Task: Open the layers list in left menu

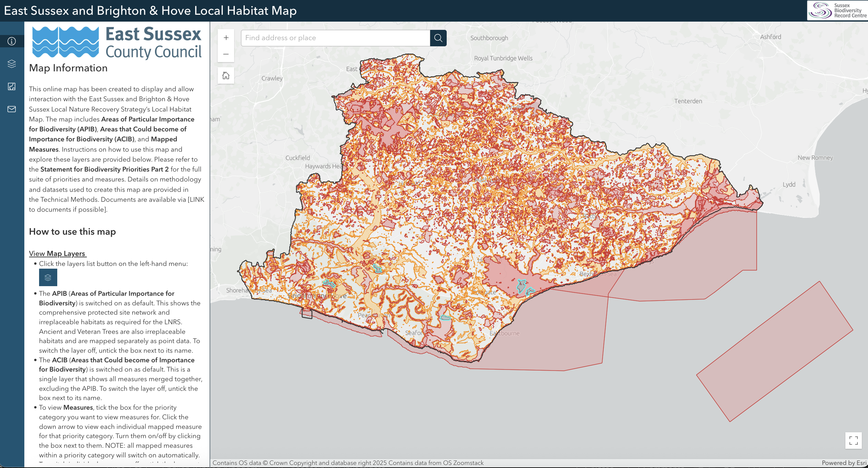Action: tap(12, 64)
